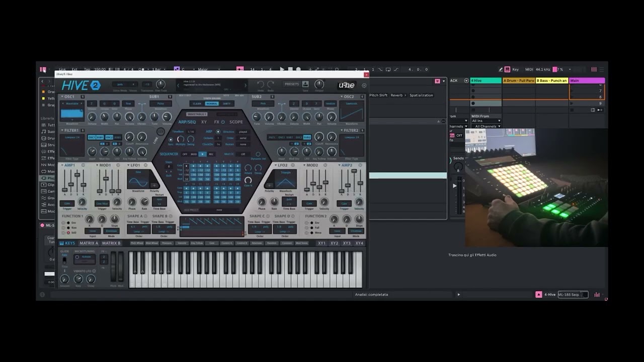Open All Channels dropdown under MIDI From
Screen dimensions: 644x362
tap(486, 126)
